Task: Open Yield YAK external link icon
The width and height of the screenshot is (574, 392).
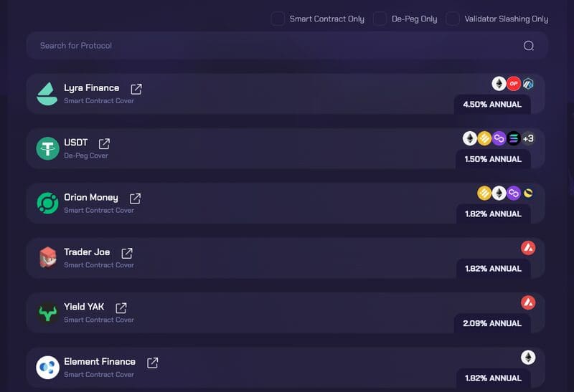Action: (x=121, y=308)
